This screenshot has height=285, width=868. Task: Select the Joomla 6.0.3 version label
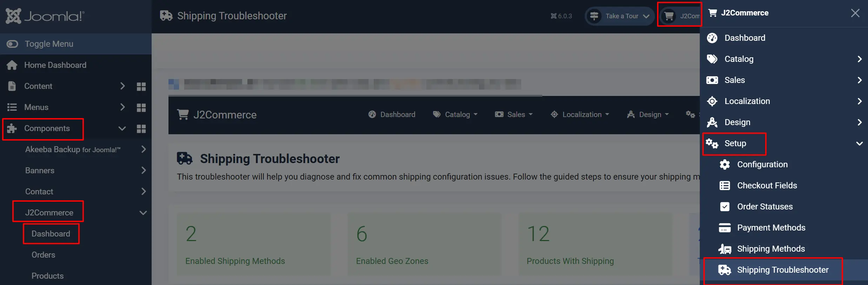click(x=561, y=16)
